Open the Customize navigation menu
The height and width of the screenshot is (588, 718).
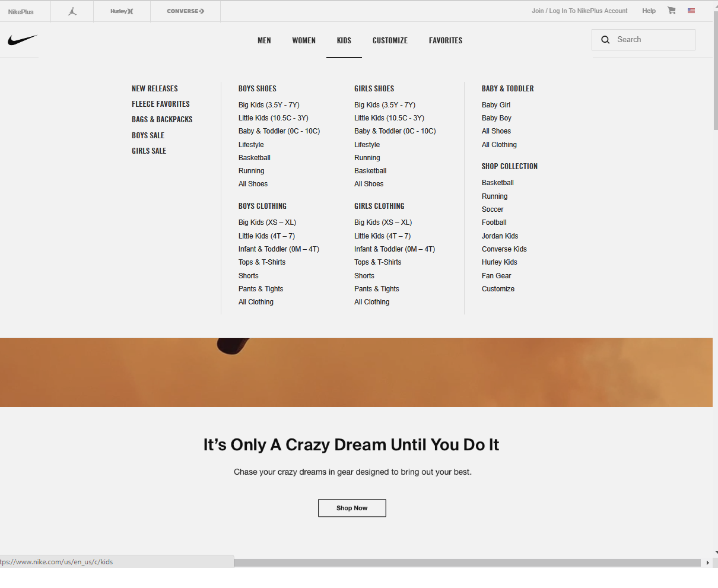pos(390,40)
